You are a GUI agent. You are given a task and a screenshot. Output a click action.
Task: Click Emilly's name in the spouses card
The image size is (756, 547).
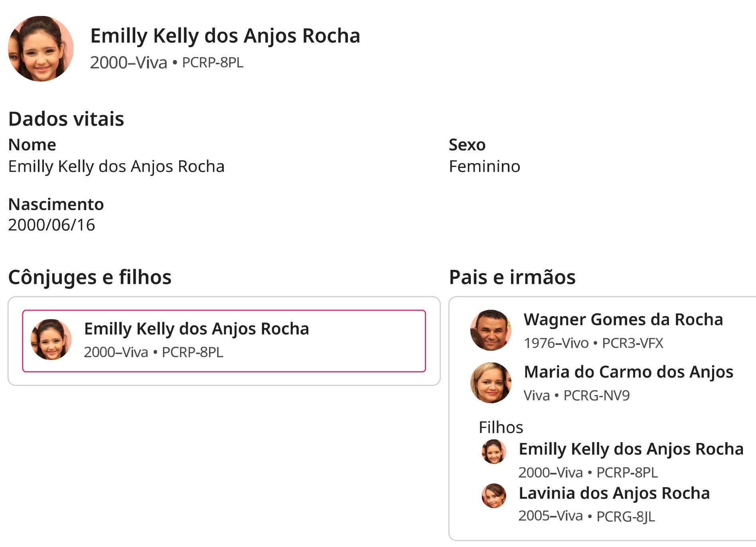[x=197, y=329]
